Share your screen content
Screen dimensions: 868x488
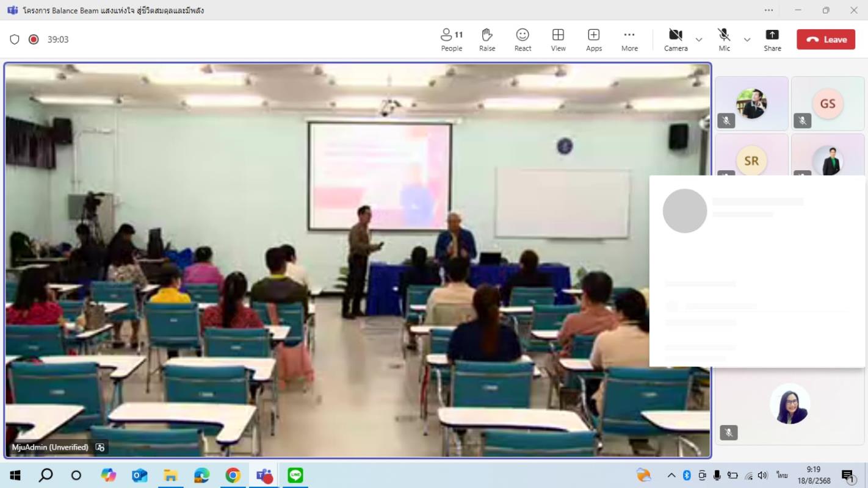pyautogui.click(x=772, y=40)
